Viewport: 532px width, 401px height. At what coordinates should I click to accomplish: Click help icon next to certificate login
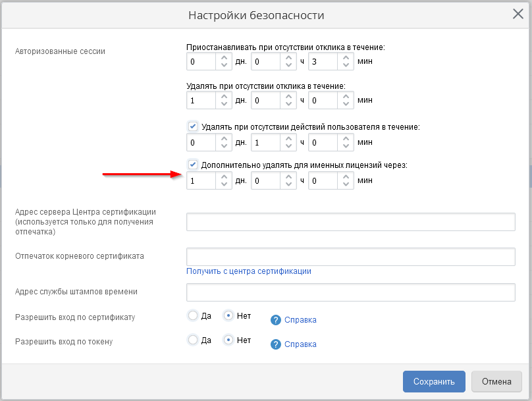(x=276, y=320)
